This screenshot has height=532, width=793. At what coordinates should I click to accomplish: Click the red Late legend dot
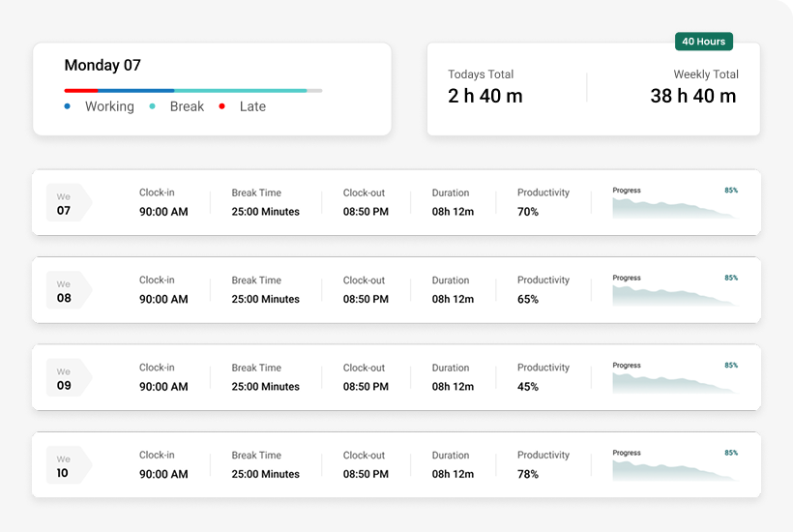(x=221, y=106)
